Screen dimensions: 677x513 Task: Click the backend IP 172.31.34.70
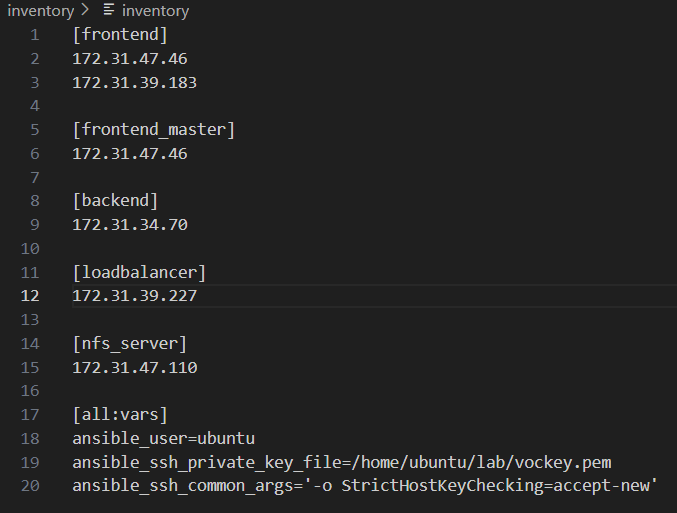[129, 225]
